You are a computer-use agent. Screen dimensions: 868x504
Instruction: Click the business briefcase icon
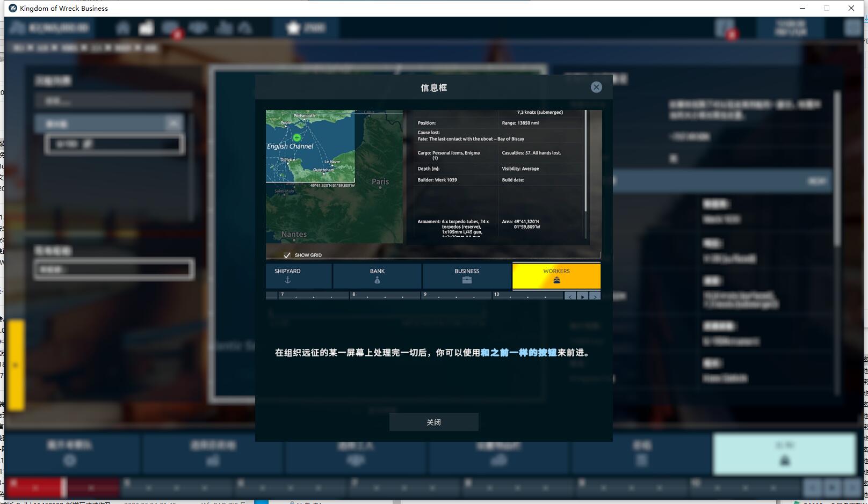467,280
